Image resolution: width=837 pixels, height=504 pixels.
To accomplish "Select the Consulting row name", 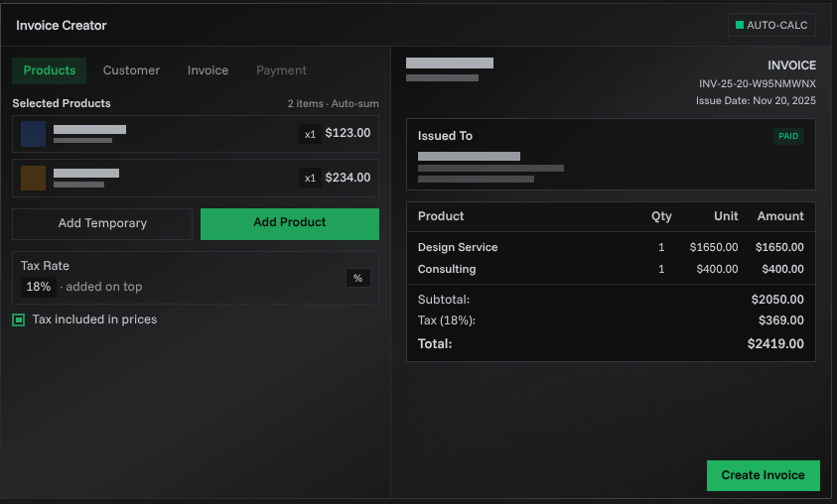I will [x=447, y=269].
